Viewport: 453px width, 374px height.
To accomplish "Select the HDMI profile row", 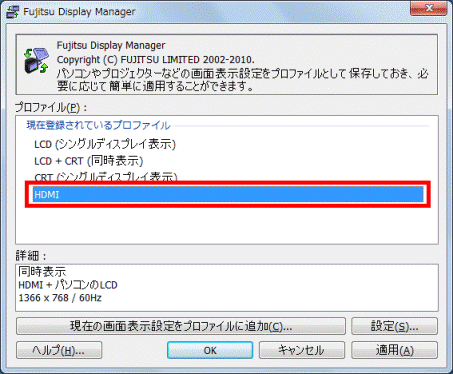I will (x=228, y=194).
